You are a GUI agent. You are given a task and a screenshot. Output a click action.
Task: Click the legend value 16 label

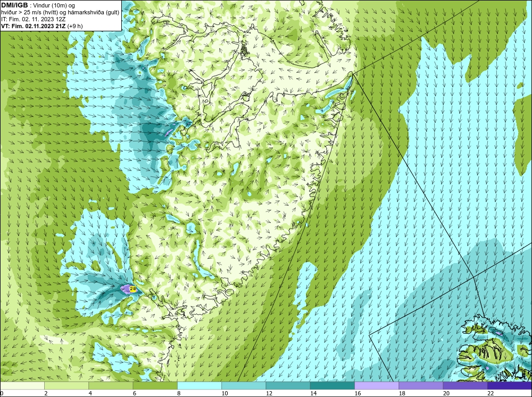click(358, 393)
